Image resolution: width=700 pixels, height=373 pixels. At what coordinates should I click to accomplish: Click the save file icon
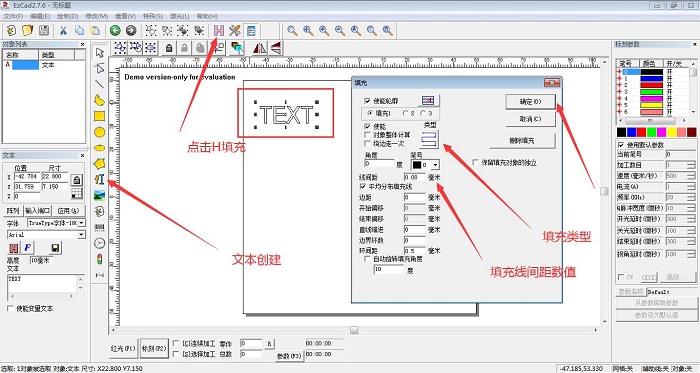point(44,30)
